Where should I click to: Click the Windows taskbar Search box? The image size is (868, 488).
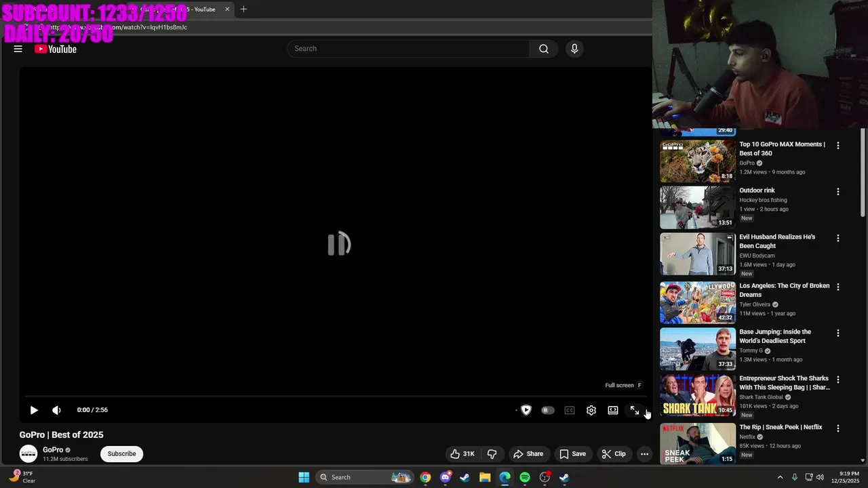click(x=365, y=477)
